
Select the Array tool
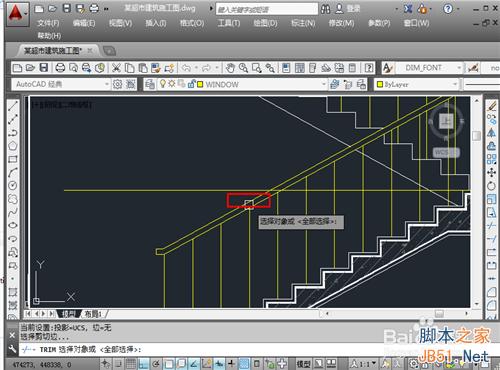(x=492, y=159)
